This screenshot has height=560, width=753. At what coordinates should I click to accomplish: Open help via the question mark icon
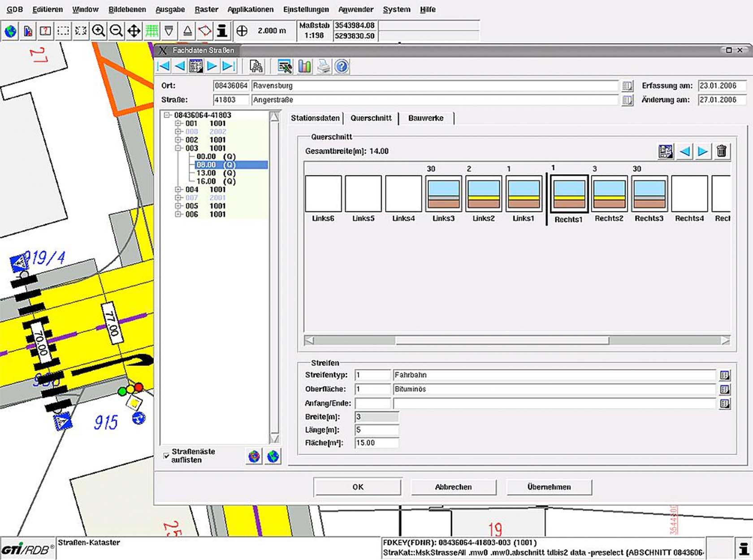point(342,66)
